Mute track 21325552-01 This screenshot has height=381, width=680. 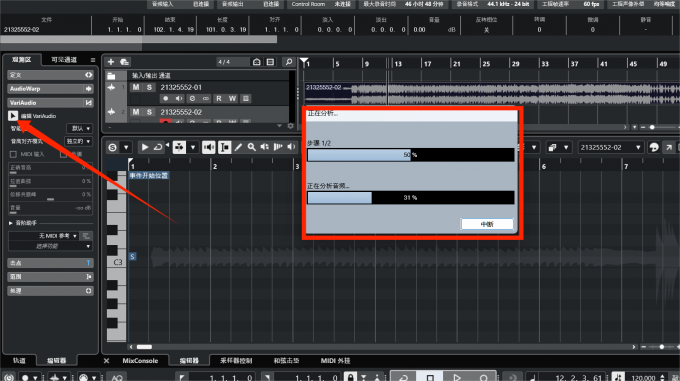pos(136,87)
